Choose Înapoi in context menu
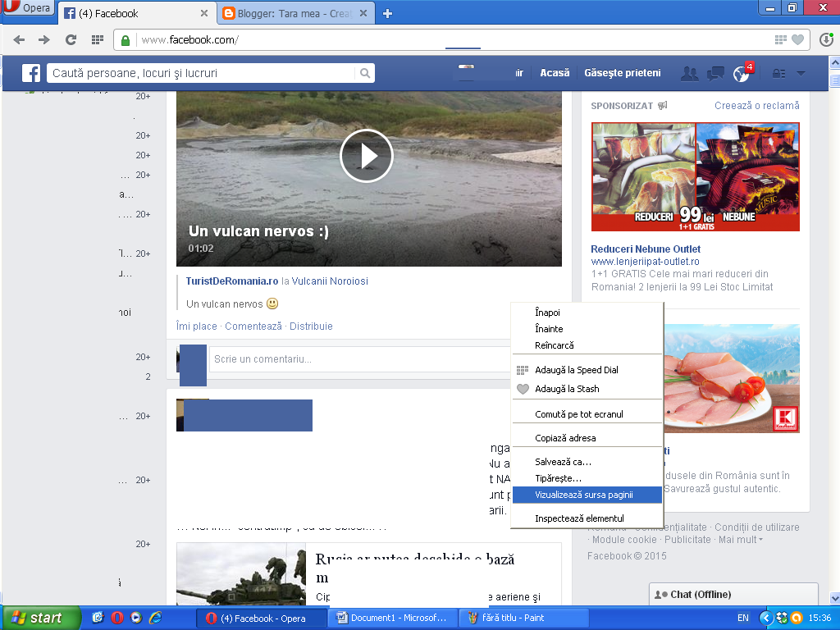 click(x=587, y=313)
